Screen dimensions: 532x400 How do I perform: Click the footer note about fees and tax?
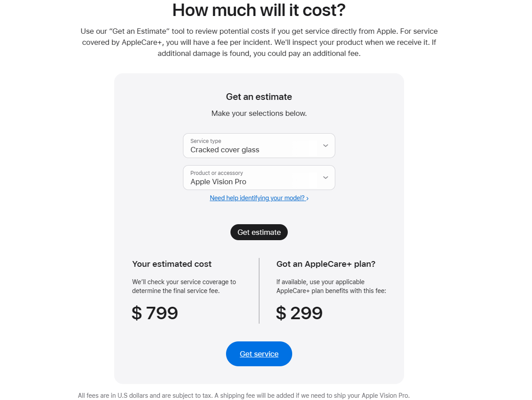pyautogui.click(x=244, y=396)
